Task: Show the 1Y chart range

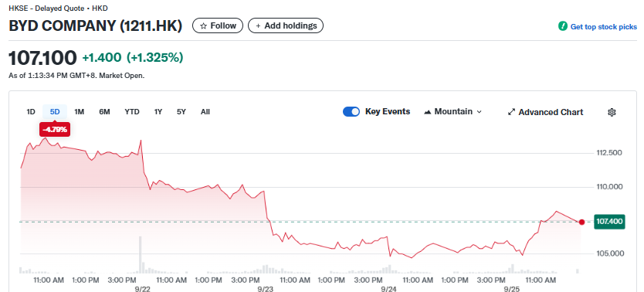Action: click(x=158, y=112)
